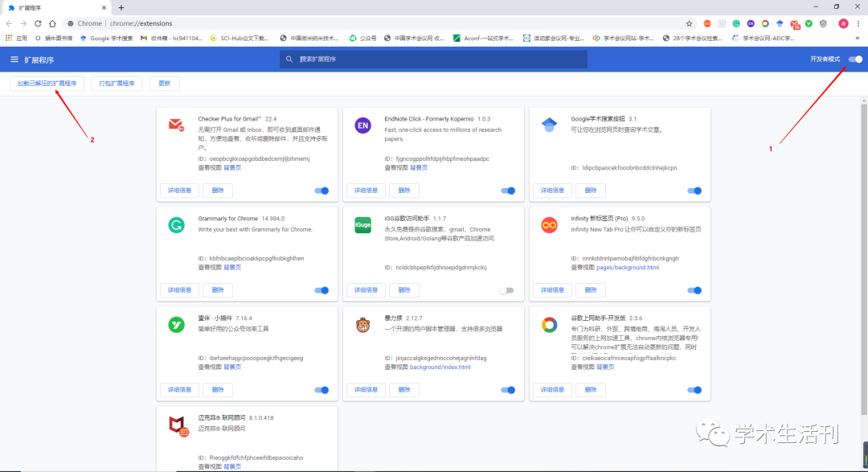Open the 蜗牛图书馆 bookmark

[x=53, y=39]
